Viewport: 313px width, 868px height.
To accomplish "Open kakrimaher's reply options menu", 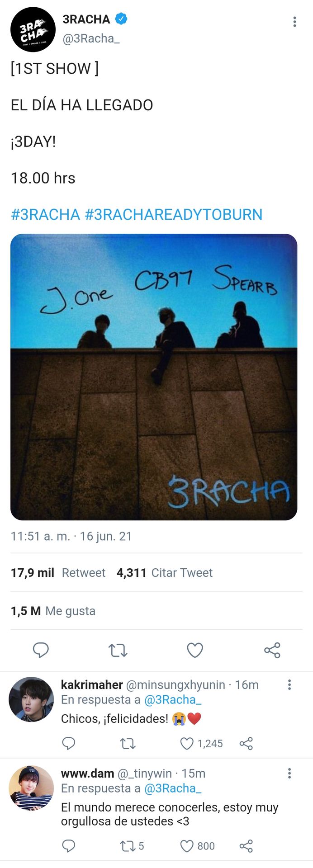I will [289, 685].
